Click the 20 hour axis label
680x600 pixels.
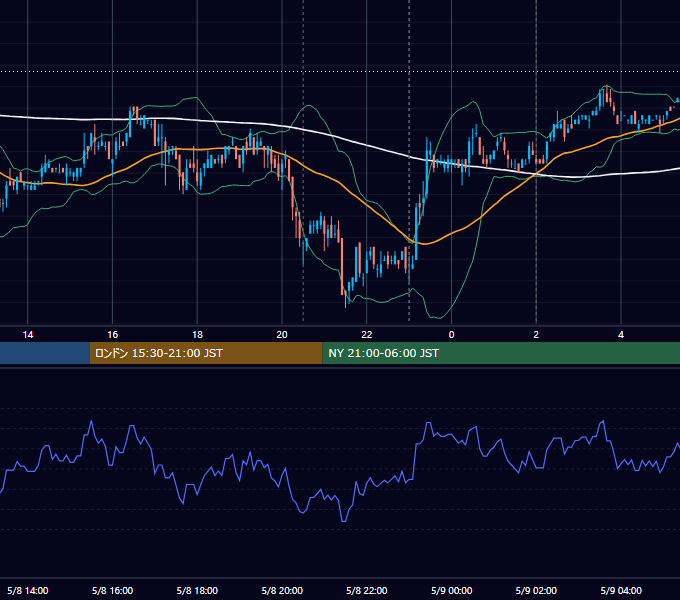tap(282, 335)
